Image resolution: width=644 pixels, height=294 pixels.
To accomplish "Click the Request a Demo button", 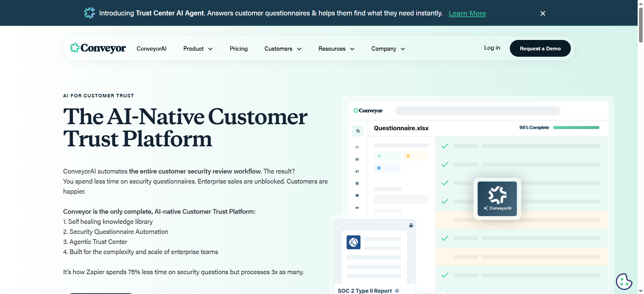I will click(x=540, y=48).
